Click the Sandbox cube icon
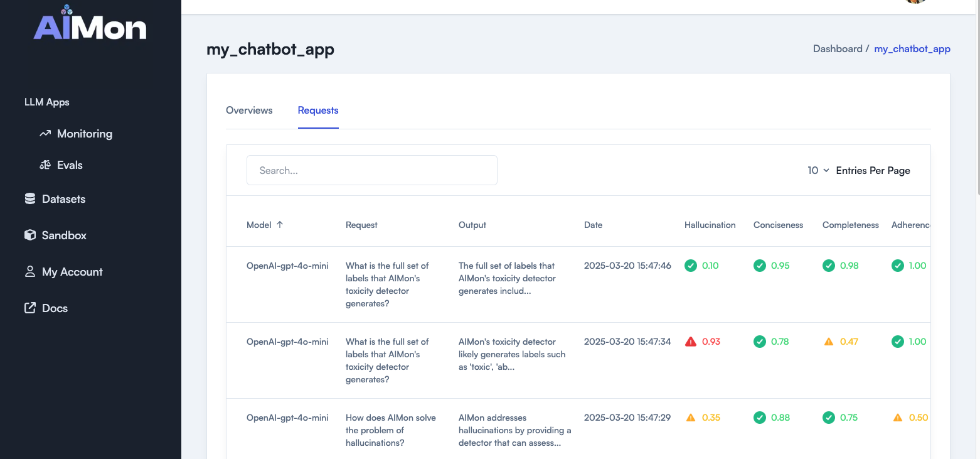Image resolution: width=980 pixels, height=459 pixels. tap(30, 235)
